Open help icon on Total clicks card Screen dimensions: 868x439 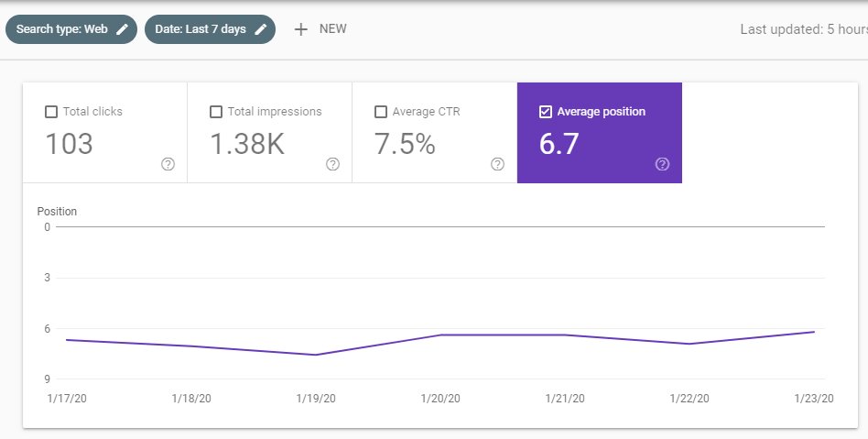pyautogui.click(x=168, y=164)
